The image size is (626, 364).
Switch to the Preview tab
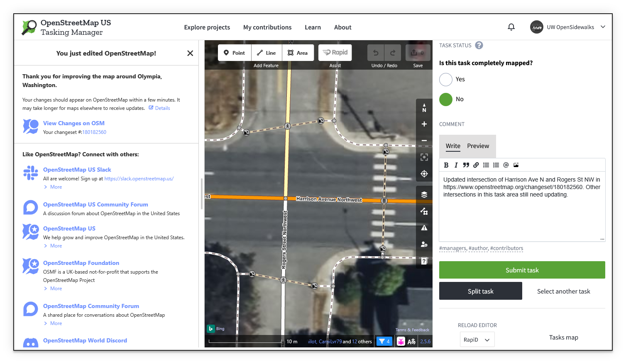click(478, 146)
